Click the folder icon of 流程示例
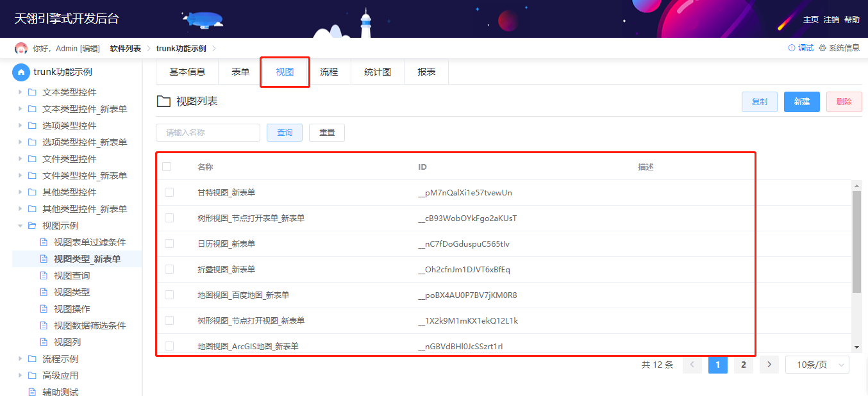 pyautogui.click(x=32, y=359)
